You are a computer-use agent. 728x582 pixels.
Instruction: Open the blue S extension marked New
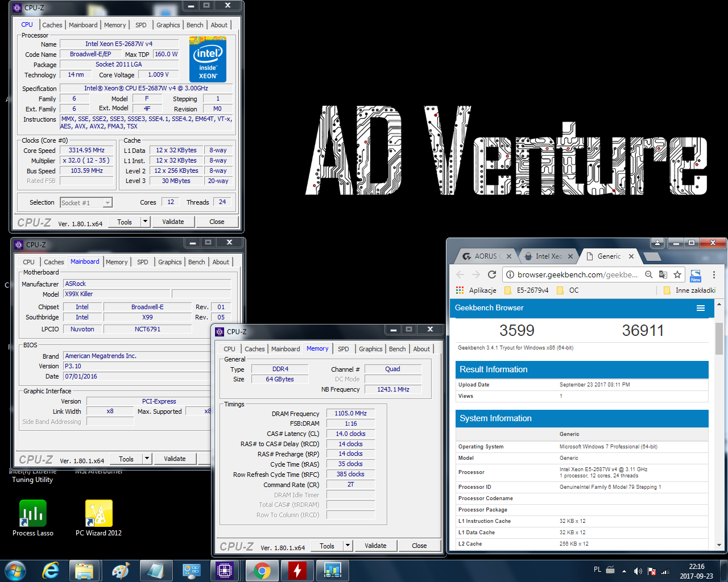[696, 275]
